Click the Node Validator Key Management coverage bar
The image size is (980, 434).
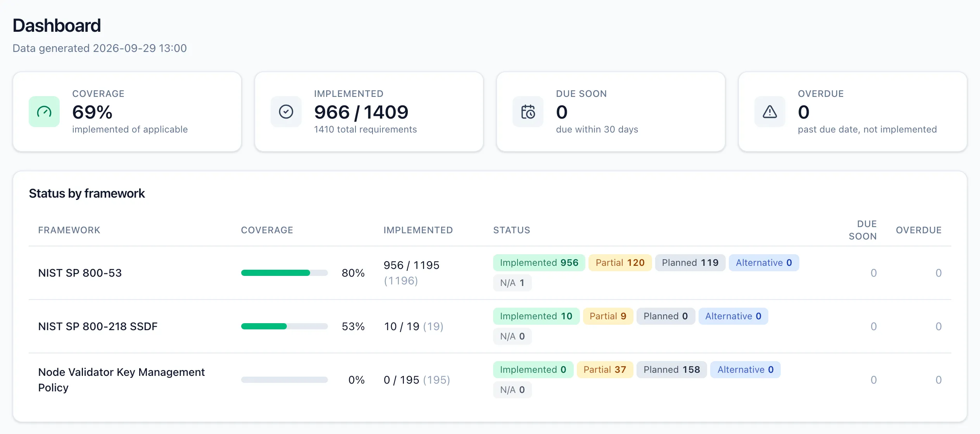(285, 380)
